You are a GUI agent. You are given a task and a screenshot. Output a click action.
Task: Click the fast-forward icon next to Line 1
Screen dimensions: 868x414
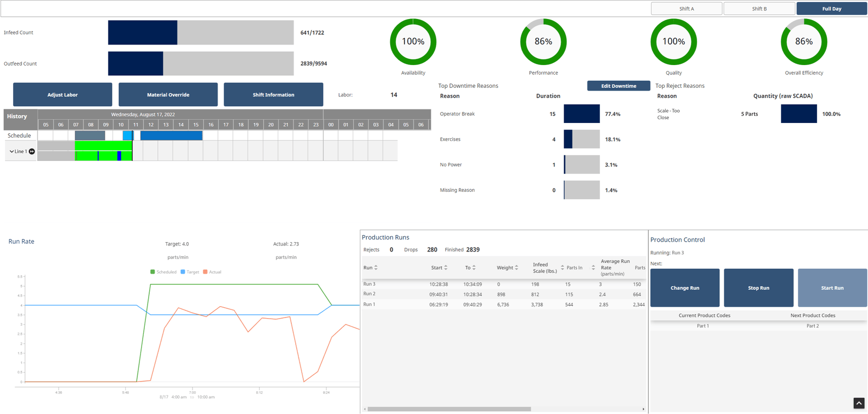click(31, 152)
